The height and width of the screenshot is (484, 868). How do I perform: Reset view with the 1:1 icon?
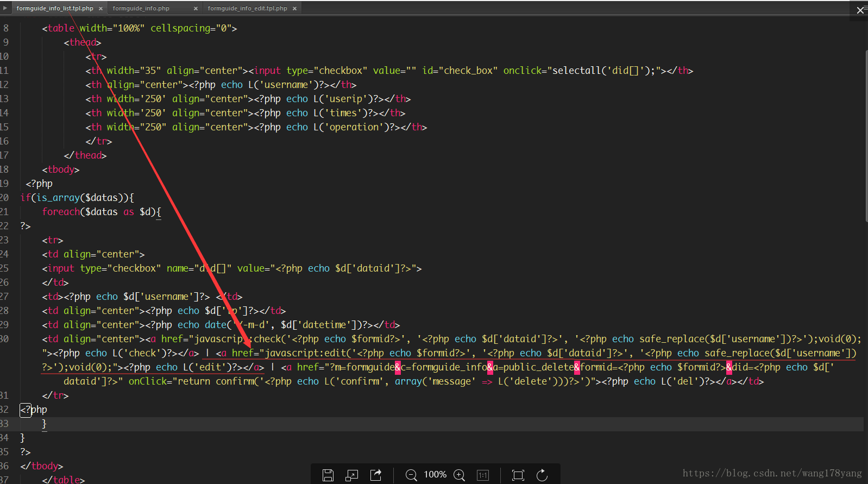483,475
